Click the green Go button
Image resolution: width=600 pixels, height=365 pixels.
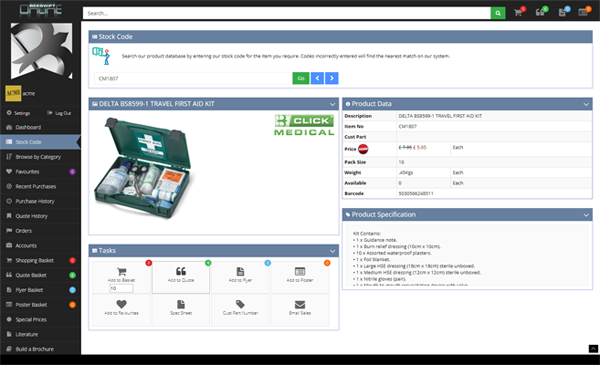[x=301, y=78]
